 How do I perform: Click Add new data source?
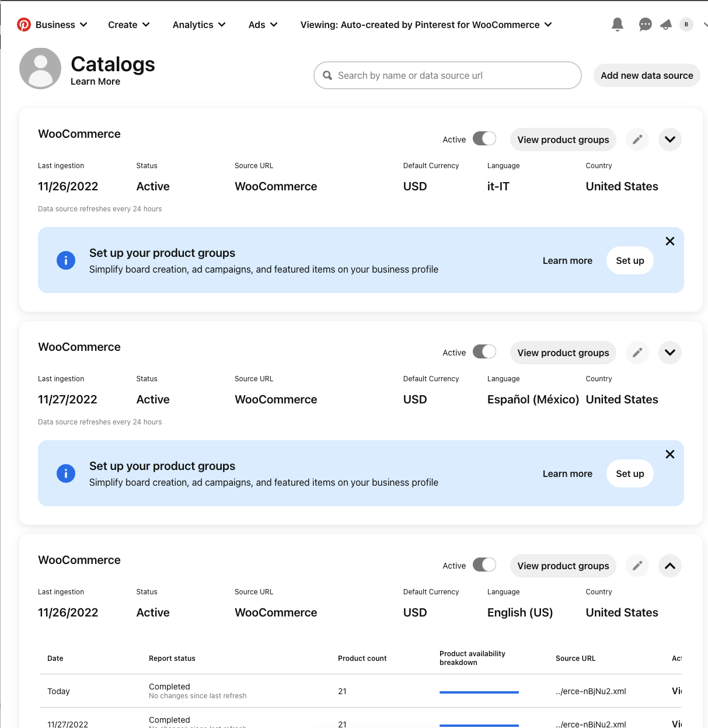(x=646, y=75)
